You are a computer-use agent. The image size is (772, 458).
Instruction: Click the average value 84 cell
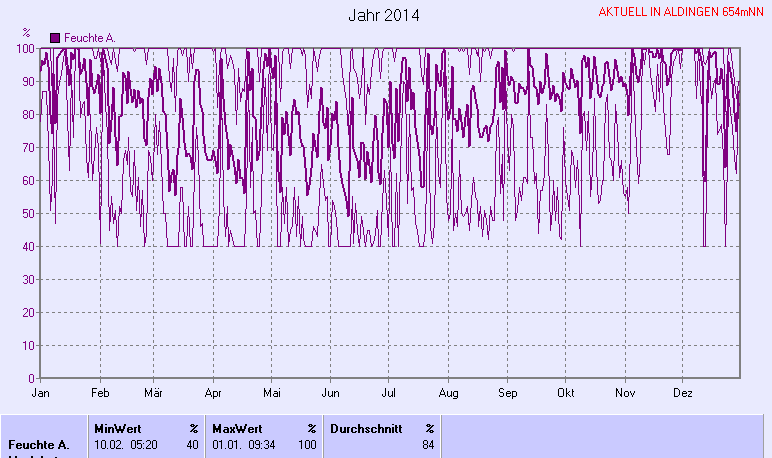[428, 444]
